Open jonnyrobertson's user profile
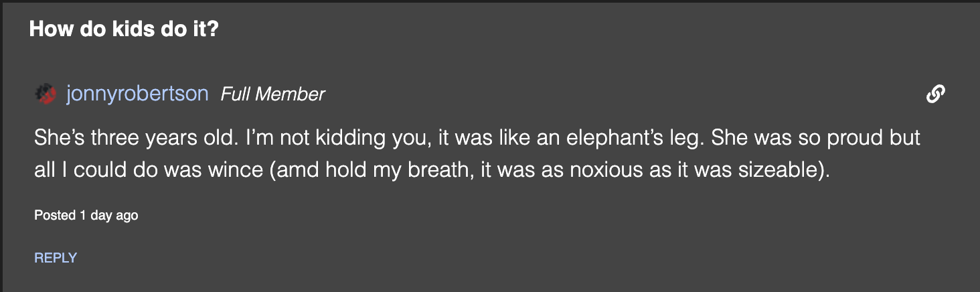Screen dimensions: 980x292 tap(137, 94)
